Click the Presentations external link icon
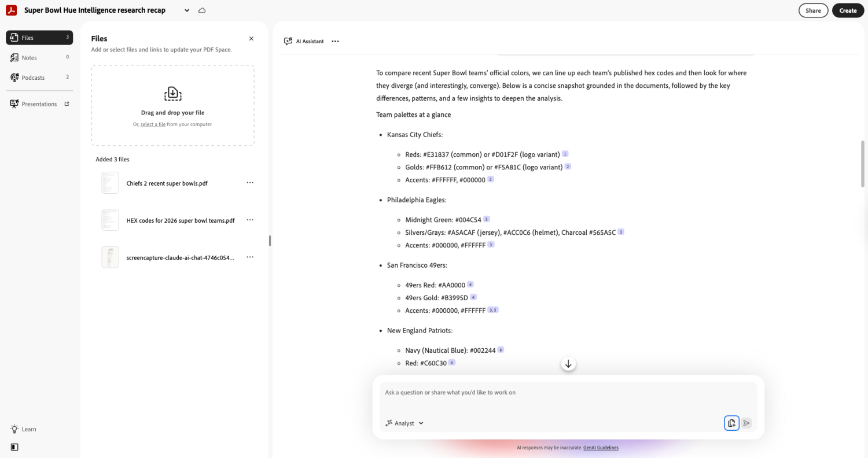 click(67, 104)
